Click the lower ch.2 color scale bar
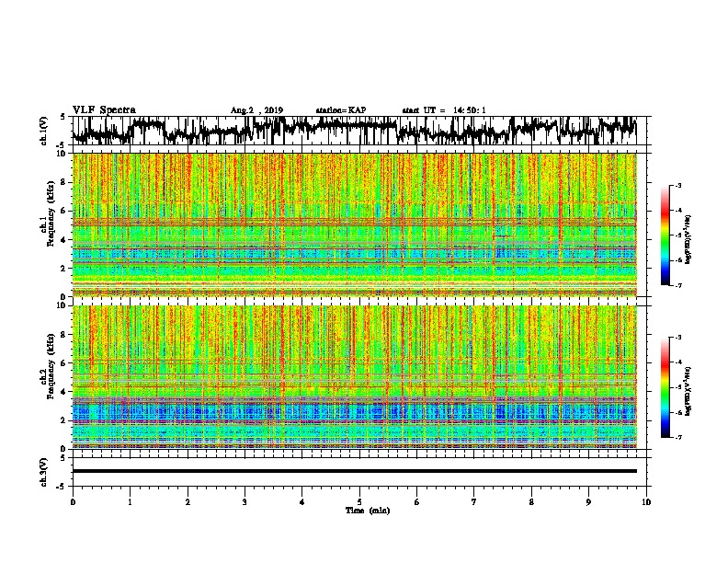The image size is (728, 563). [665, 387]
